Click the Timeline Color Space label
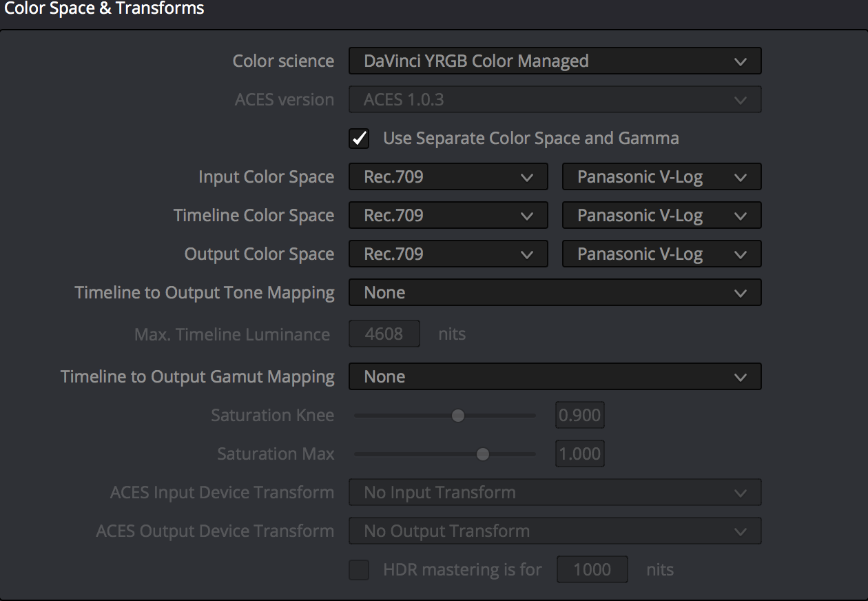868x601 pixels. [254, 216]
